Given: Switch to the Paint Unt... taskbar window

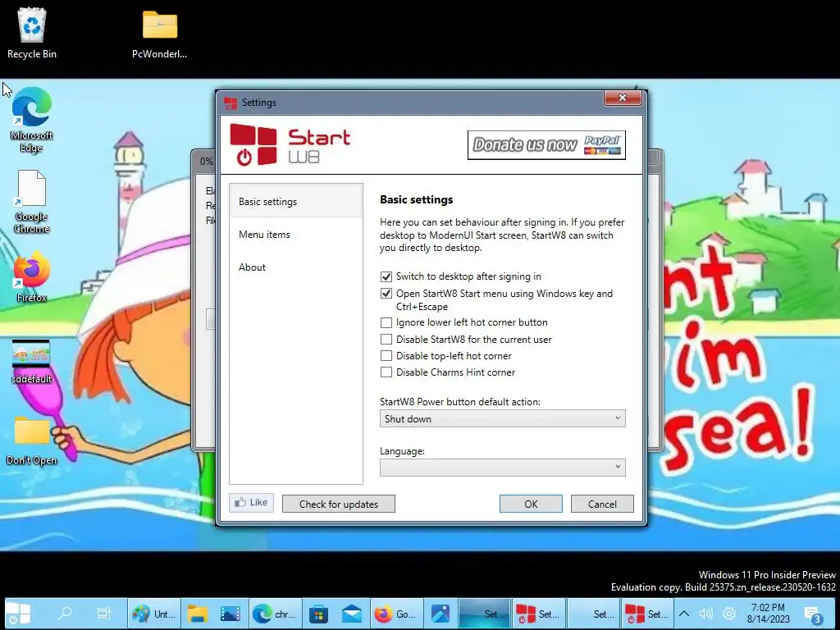Looking at the screenshot, I should [x=154, y=614].
